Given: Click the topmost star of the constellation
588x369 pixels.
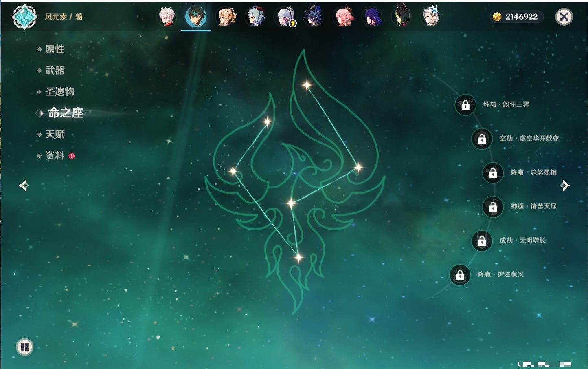Looking at the screenshot, I should (307, 85).
